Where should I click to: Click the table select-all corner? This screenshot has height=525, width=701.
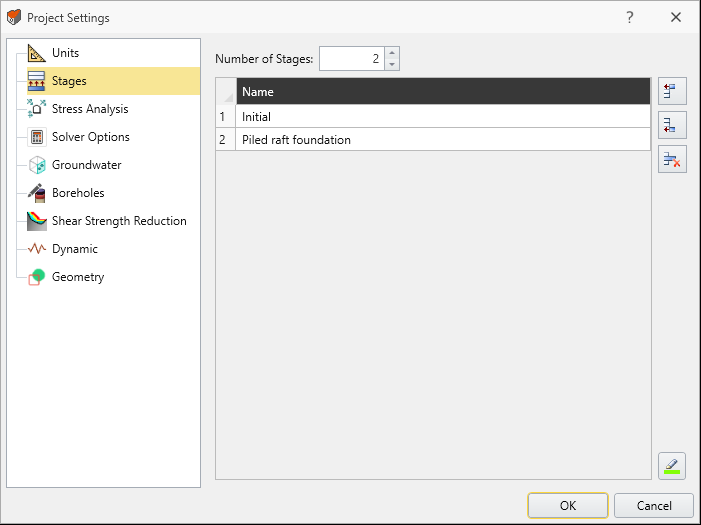tap(226, 91)
